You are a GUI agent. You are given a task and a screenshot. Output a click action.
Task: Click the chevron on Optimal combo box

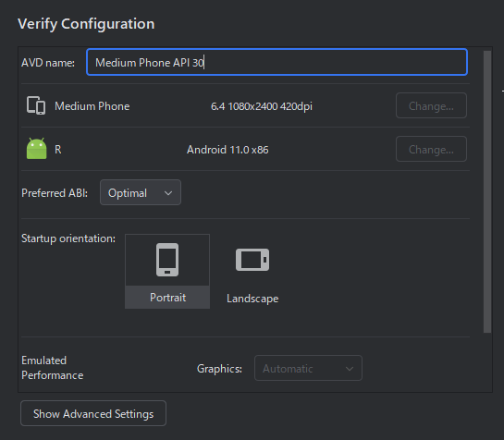pos(168,193)
